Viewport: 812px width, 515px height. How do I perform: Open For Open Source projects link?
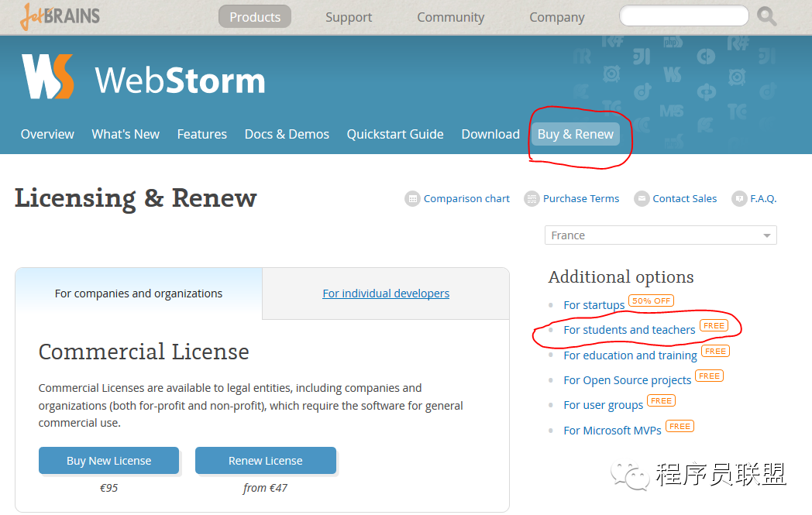pyautogui.click(x=627, y=380)
